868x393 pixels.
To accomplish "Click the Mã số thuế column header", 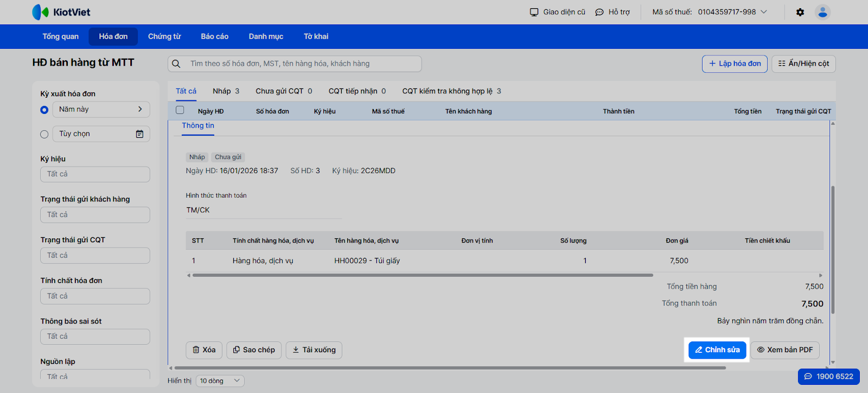I will point(388,112).
